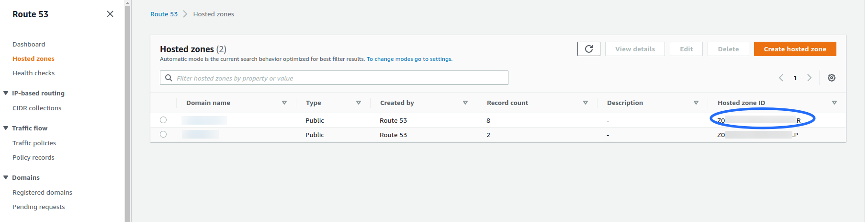Close the Route 53 navigation panel

(110, 14)
